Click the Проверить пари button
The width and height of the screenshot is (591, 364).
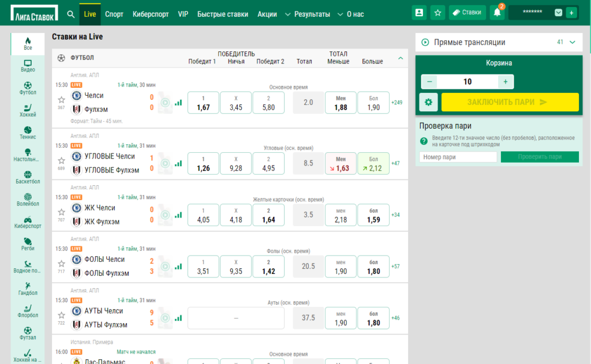540,157
